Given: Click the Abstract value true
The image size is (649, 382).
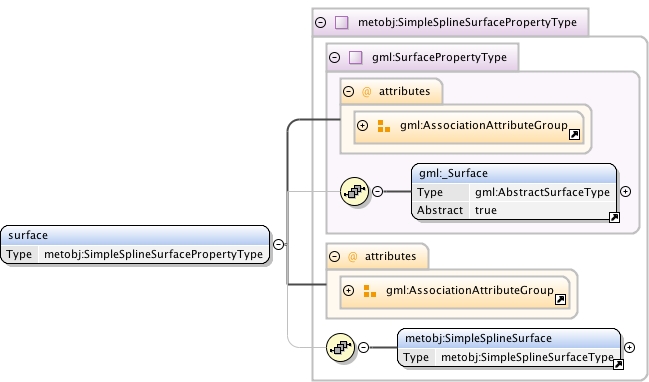Looking at the screenshot, I should tap(486, 210).
